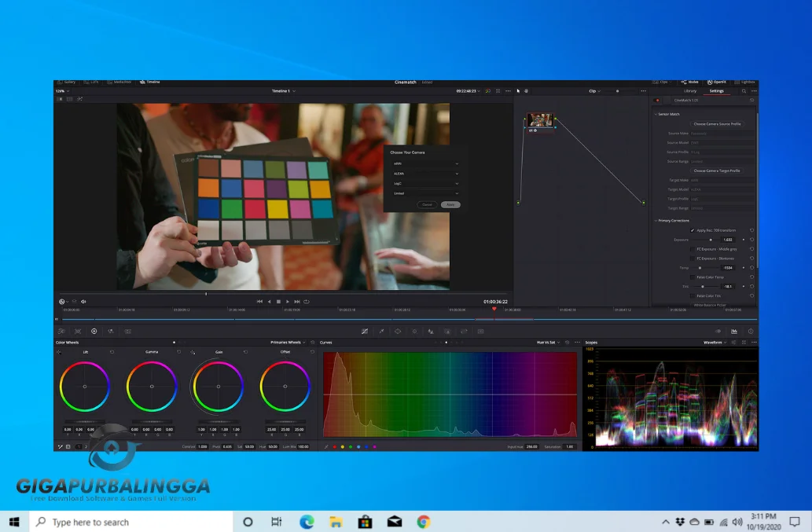Click Choose Camera Source Profile

[x=718, y=123]
